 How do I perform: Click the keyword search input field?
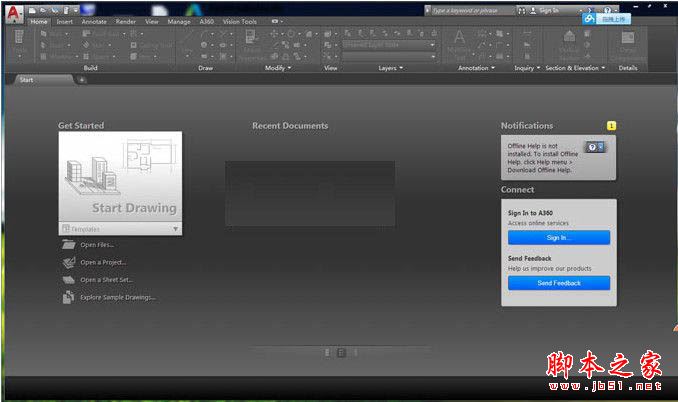point(471,10)
